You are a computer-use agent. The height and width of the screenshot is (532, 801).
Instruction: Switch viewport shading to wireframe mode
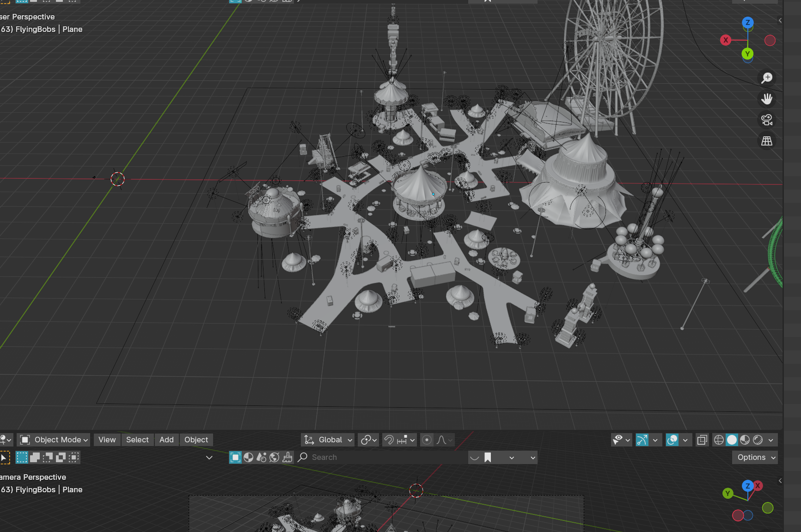(720, 440)
